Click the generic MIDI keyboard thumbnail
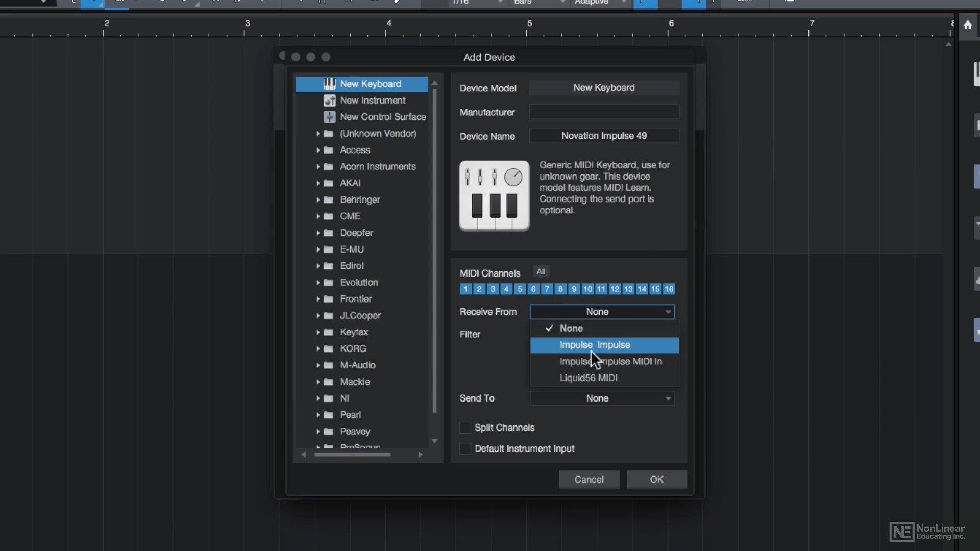The height and width of the screenshot is (551, 980). click(494, 195)
